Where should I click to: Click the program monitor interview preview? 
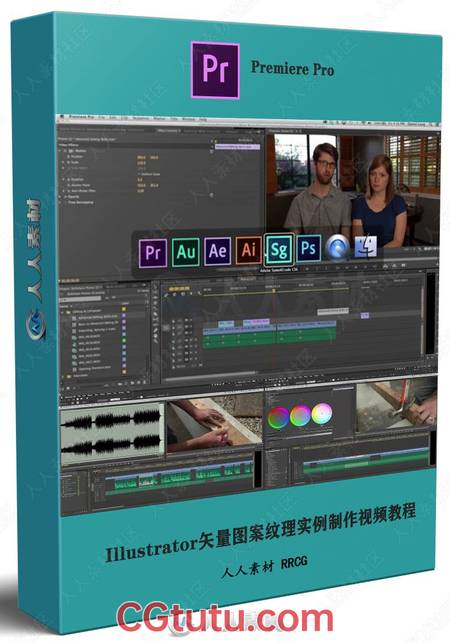pos(353,189)
